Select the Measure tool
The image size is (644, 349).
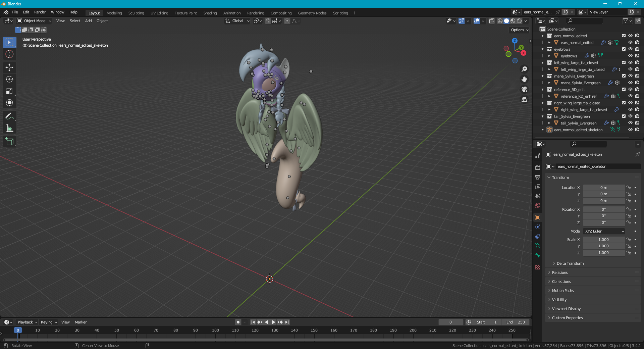point(9,128)
